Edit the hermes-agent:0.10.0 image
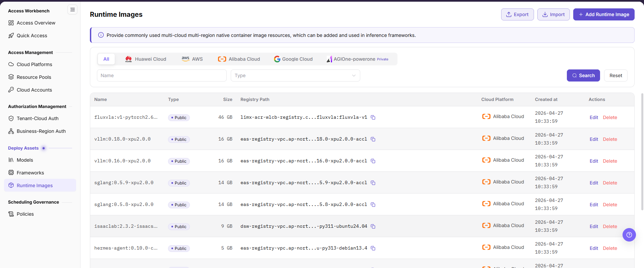Screen dimensions: 644x268 click(594, 248)
